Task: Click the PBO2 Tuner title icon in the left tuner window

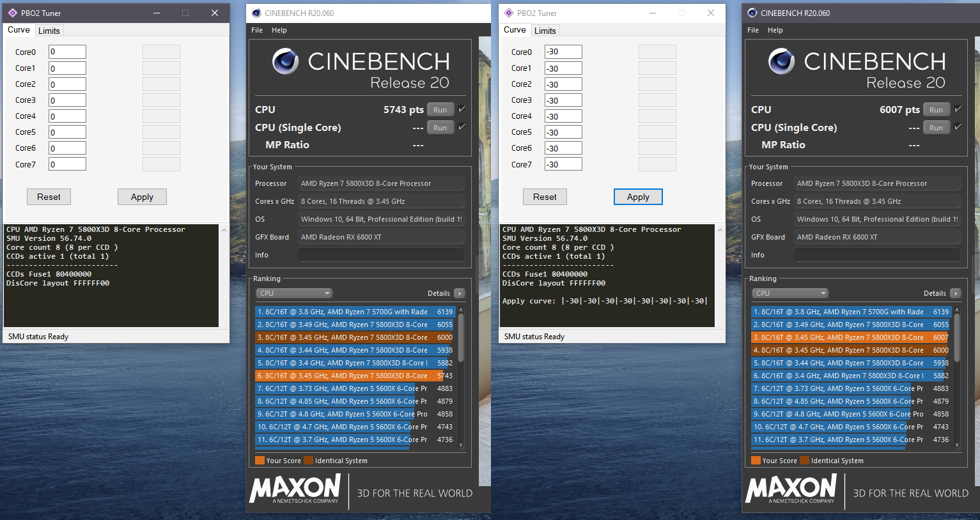Action: 13,13
